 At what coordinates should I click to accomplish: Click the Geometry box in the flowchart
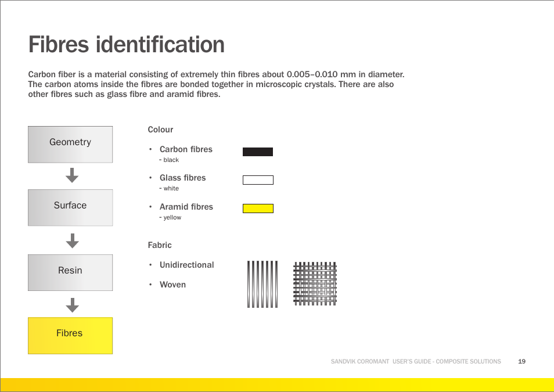click(x=70, y=144)
